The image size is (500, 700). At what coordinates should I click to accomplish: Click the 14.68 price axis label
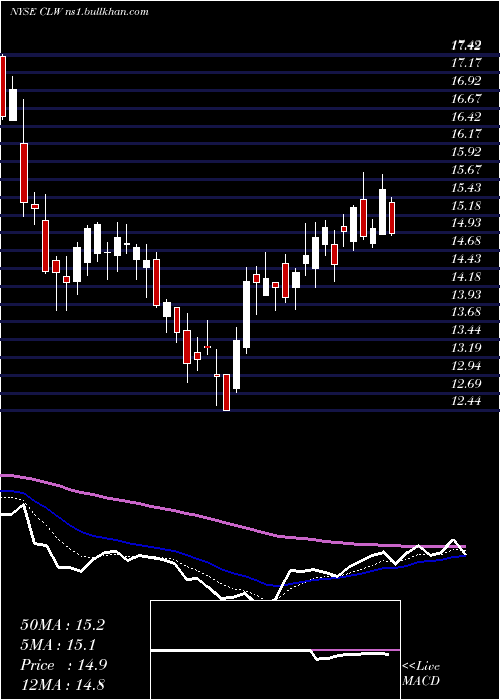click(466, 241)
